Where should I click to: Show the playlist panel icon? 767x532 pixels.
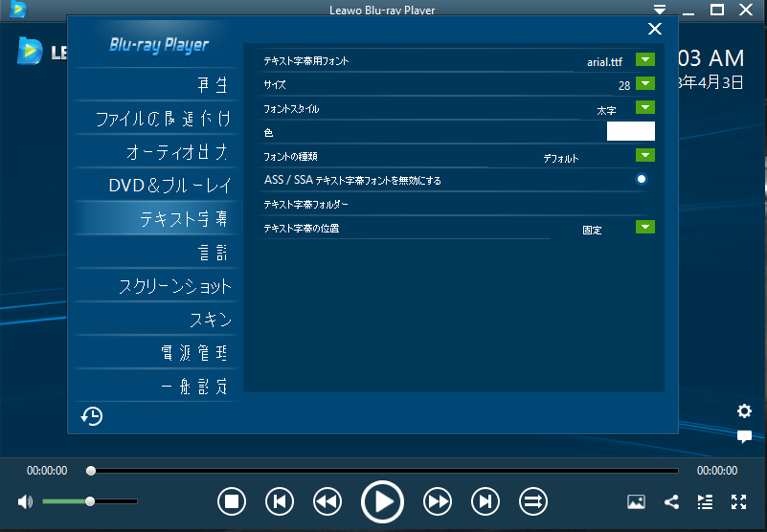[x=705, y=501]
